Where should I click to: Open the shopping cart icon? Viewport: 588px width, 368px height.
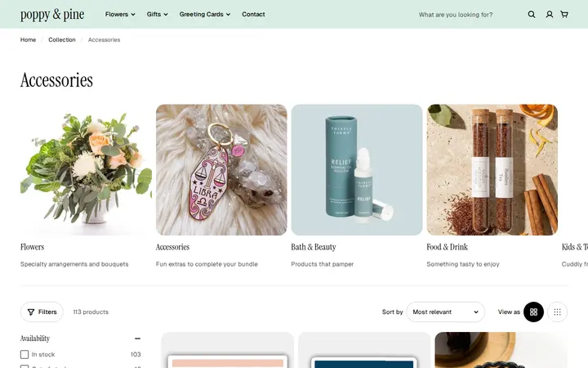(564, 14)
